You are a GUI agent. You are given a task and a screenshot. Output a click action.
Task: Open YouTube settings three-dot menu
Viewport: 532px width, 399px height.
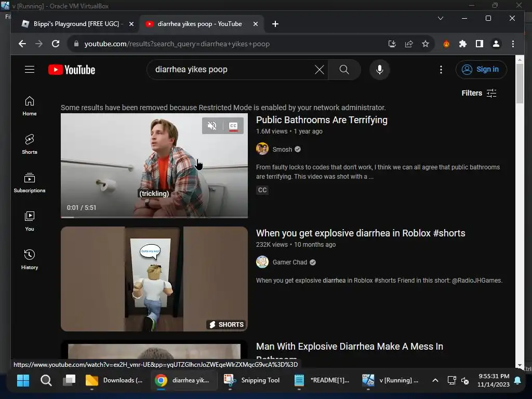click(441, 70)
